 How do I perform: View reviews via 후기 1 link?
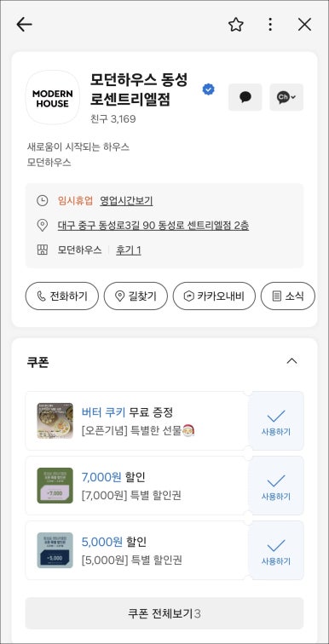(128, 250)
